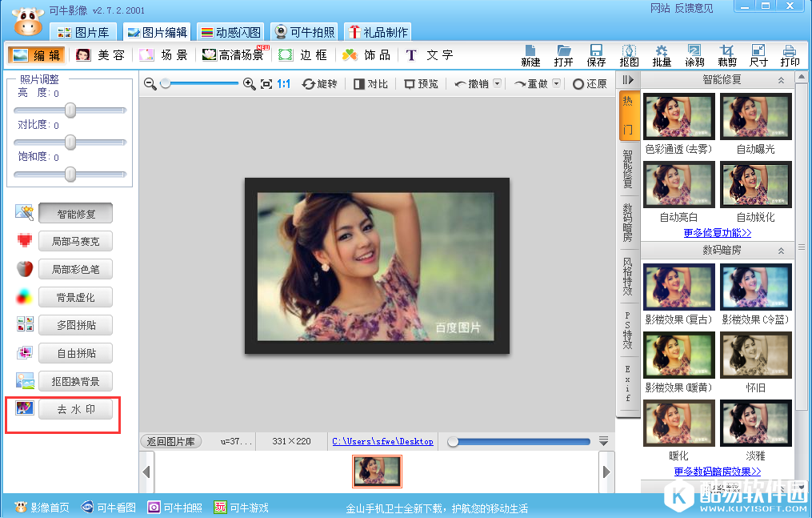
Task: Open the 撤销 undo history dropdown arrow
Action: [498, 83]
